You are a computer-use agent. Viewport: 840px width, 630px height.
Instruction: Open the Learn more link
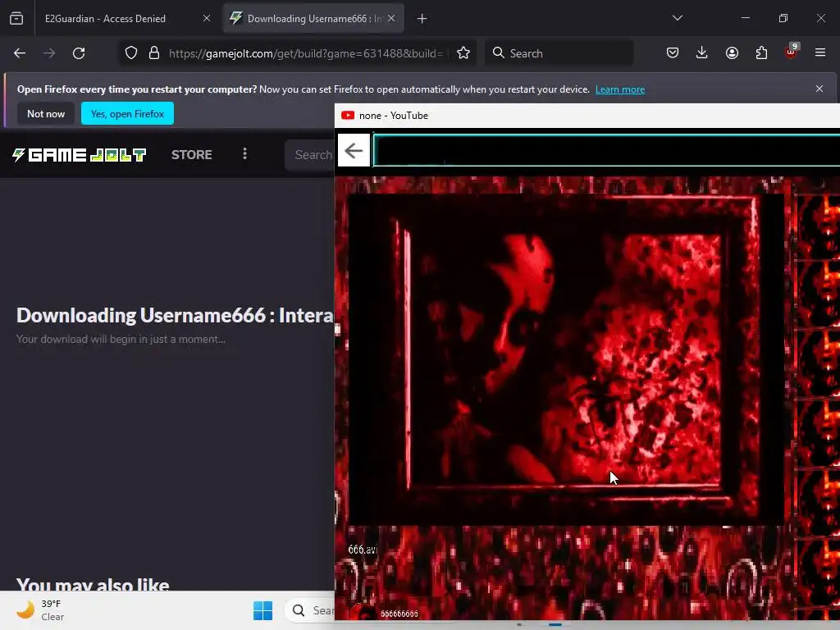coord(620,89)
